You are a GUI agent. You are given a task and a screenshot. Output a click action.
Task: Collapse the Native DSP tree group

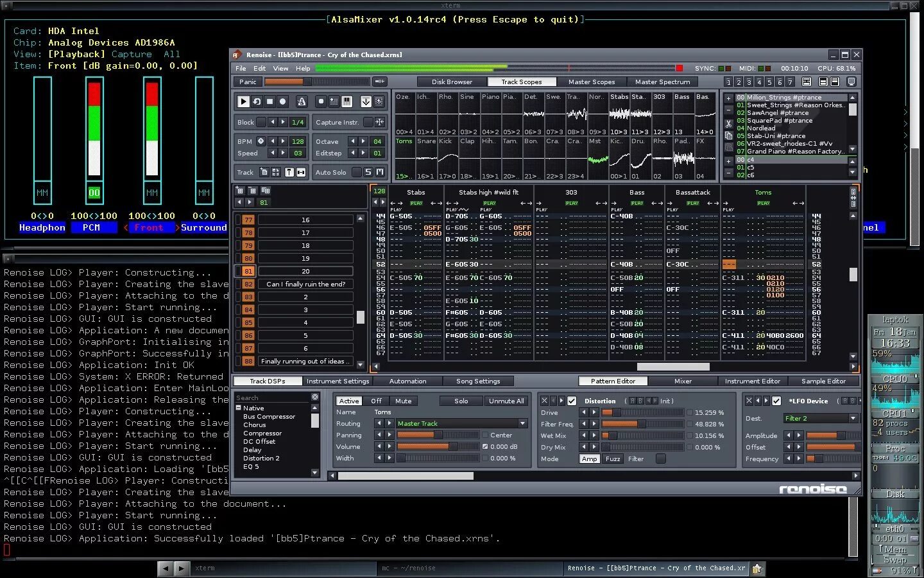(239, 408)
